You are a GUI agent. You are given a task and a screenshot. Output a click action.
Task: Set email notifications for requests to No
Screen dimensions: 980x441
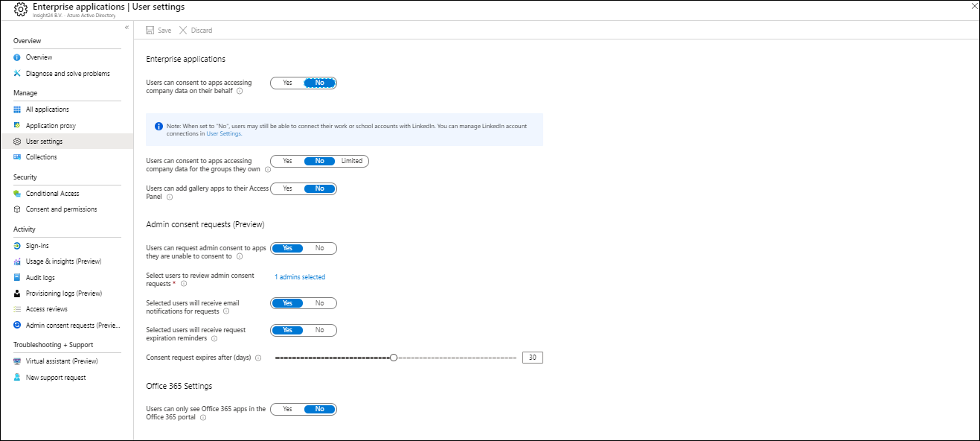(319, 303)
